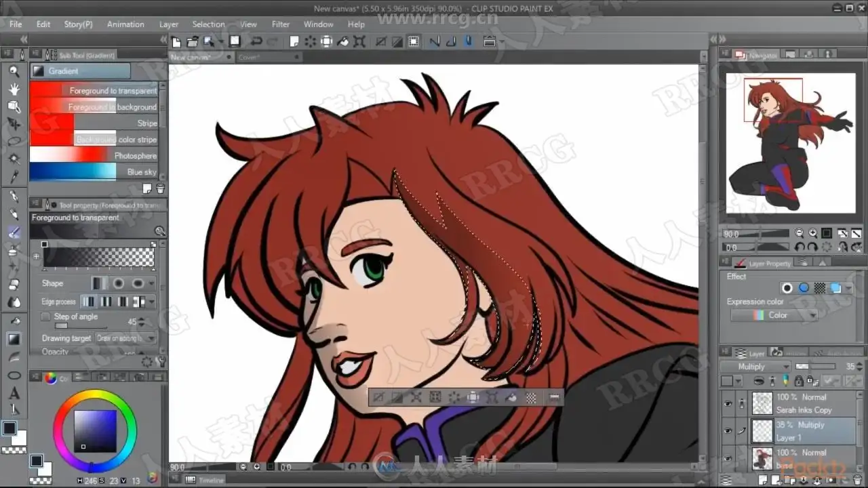Viewport: 868px width, 488px height.
Task: Select the Gradient tool in toolbar
Action: click(x=14, y=338)
